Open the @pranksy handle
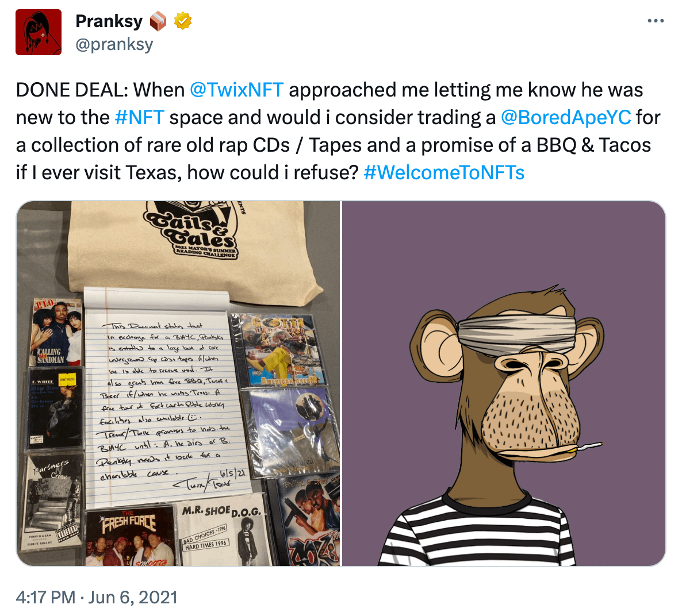The image size is (682, 616). tap(114, 44)
